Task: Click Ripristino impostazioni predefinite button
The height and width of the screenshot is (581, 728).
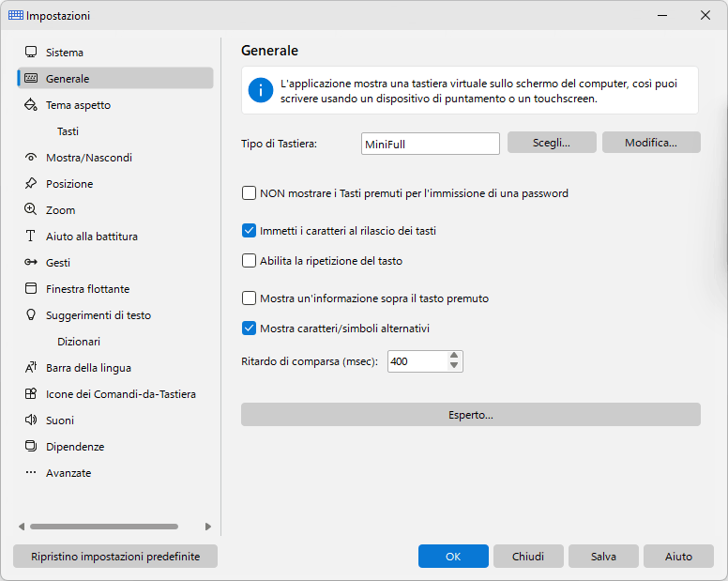Action: [x=115, y=557]
